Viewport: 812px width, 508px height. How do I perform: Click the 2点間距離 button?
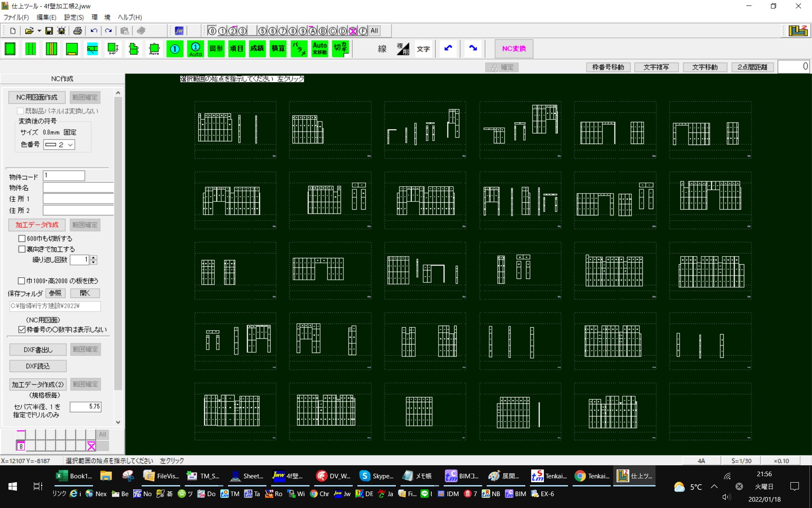[x=752, y=67]
